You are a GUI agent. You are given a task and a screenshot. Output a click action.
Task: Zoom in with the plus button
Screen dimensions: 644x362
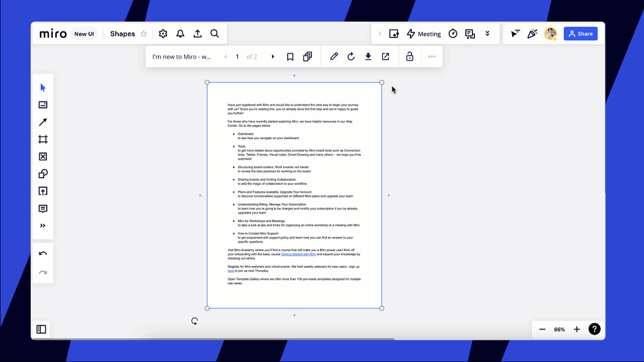(577, 329)
